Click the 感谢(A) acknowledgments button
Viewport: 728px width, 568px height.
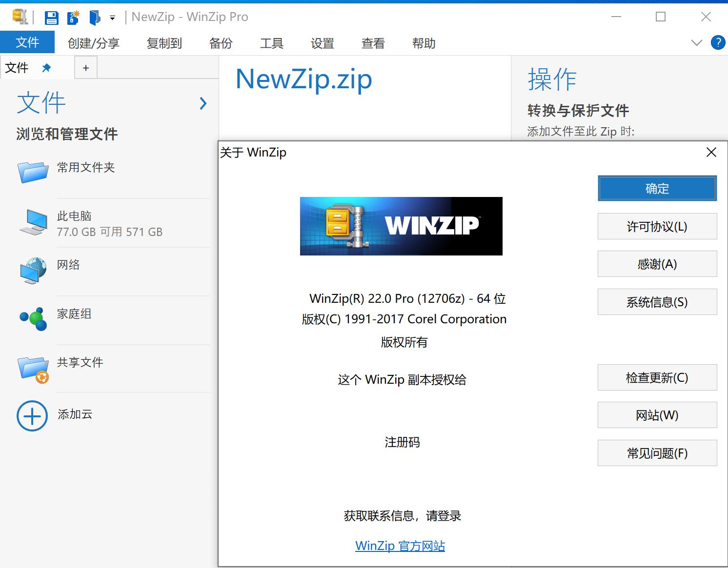pyautogui.click(x=657, y=264)
